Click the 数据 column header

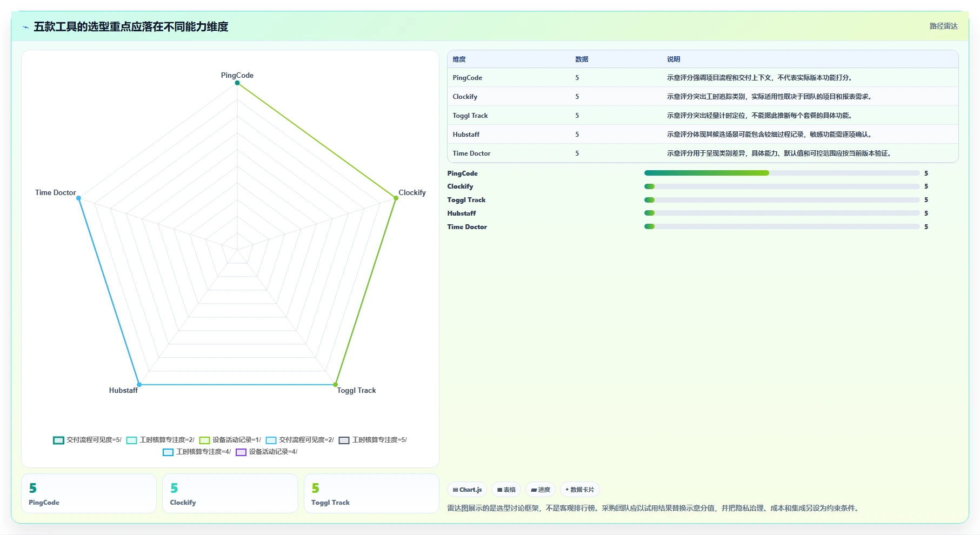pos(582,59)
